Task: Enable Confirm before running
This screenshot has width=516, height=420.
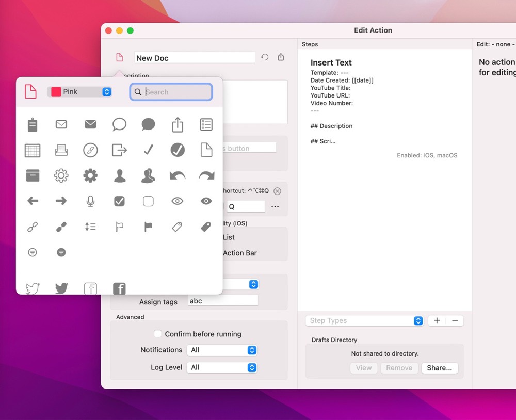Action: click(x=157, y=334)
